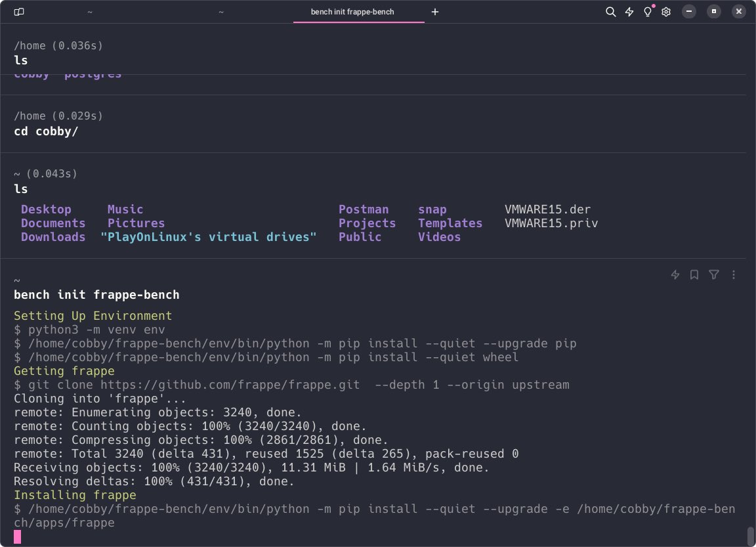756x547 pixels.
Task: Click the 'Downloads' directory name
Action: (53, 237)
